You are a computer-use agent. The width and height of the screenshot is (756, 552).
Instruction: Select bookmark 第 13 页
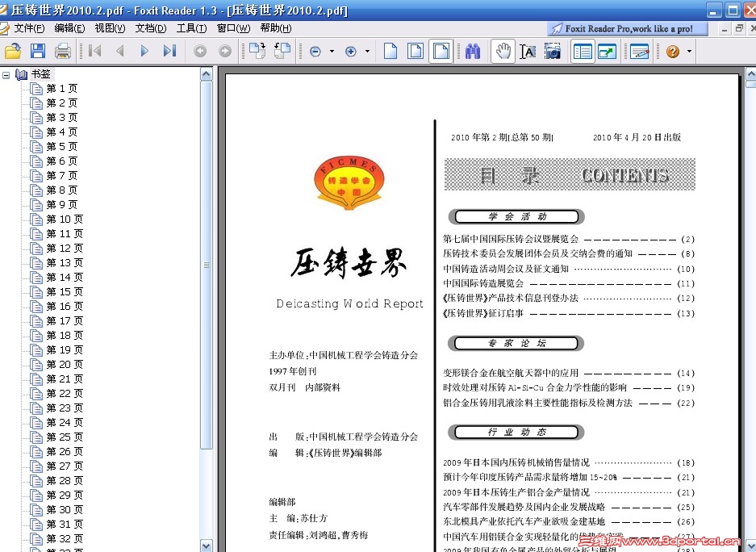coord(65,263)
